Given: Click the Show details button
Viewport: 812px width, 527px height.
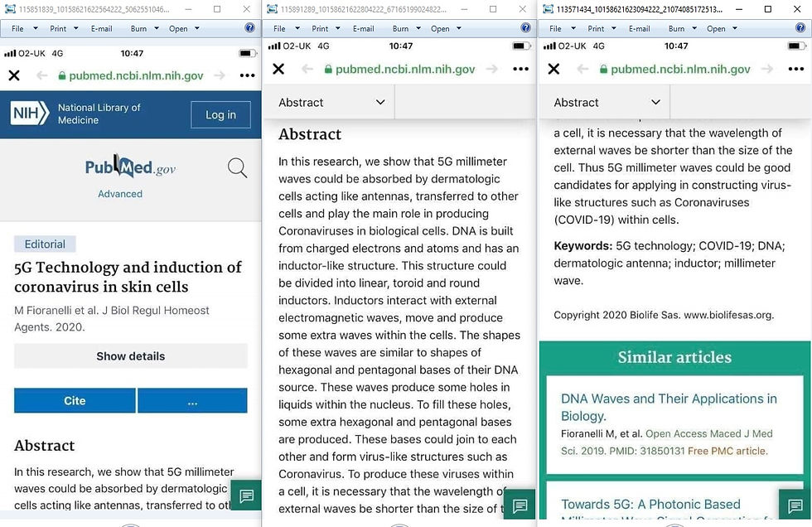Looking at the screenshot, I should tap(131, 356).
